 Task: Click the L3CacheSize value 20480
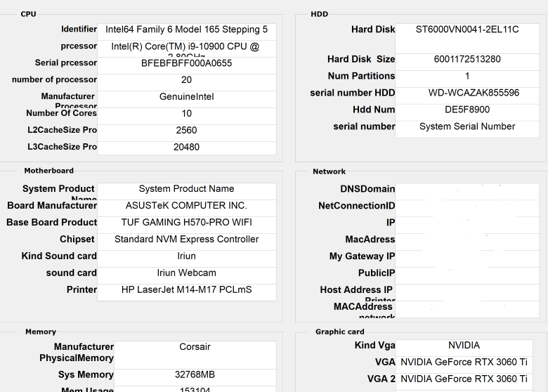tap(187, 148)
